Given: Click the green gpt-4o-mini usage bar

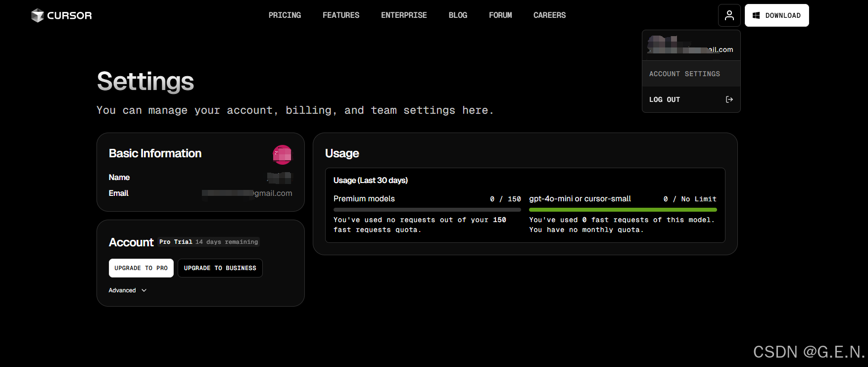Looking at the screenshot, I should pyautogui.click(x=623, y=210).
